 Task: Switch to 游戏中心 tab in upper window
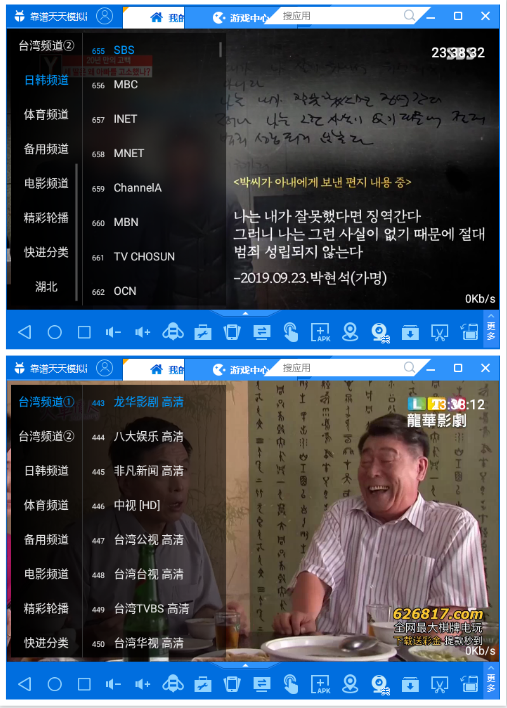click(x=242, y=18)
